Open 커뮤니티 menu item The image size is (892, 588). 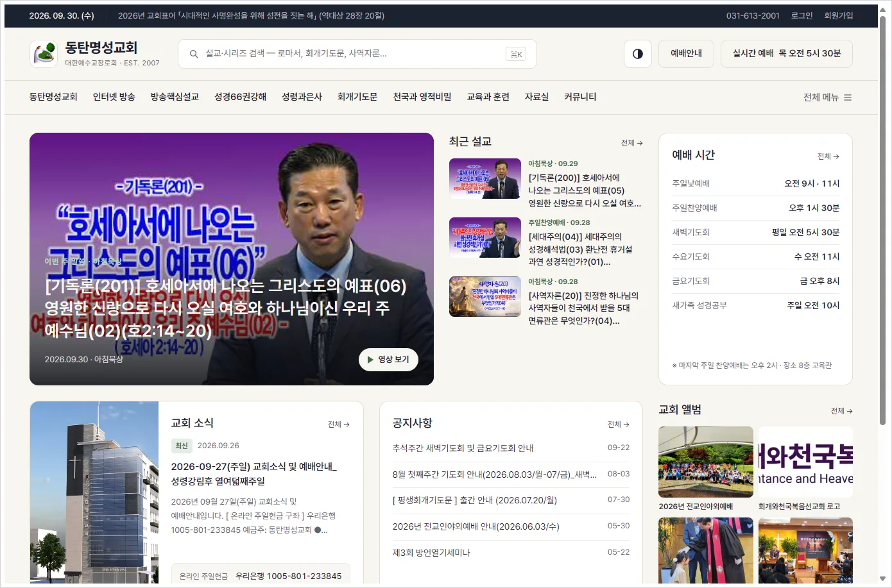tap(580, 97)
